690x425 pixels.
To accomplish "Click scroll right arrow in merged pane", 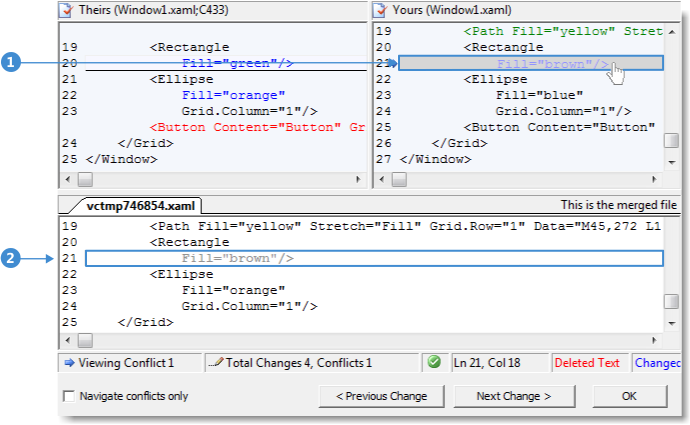I will point(654,340).
